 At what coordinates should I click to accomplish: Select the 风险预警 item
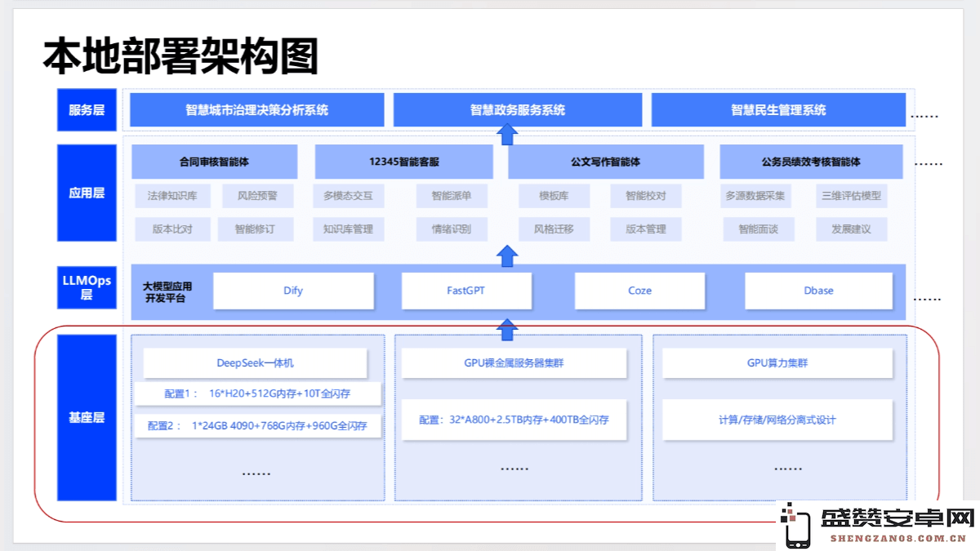257,196
